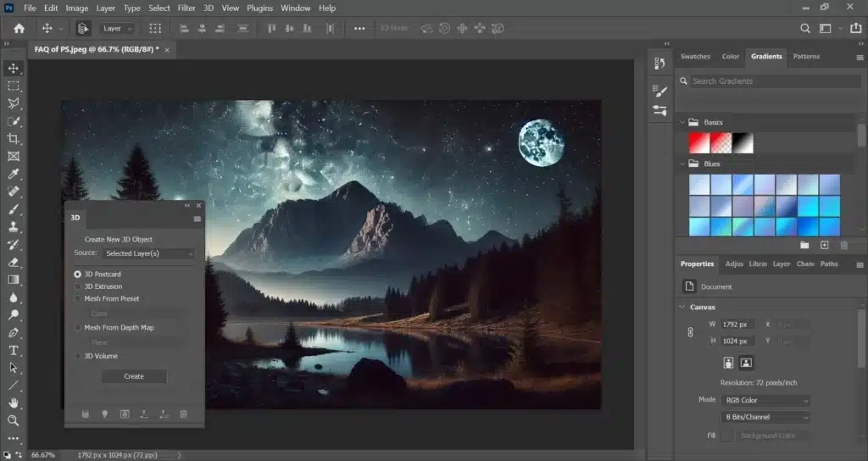Select the Healing Brush tool

pos(14,192)
